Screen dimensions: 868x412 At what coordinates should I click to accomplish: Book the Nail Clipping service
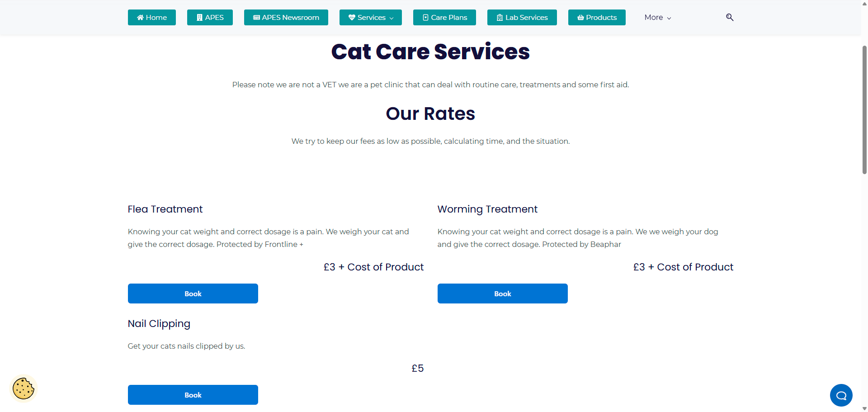193,395
